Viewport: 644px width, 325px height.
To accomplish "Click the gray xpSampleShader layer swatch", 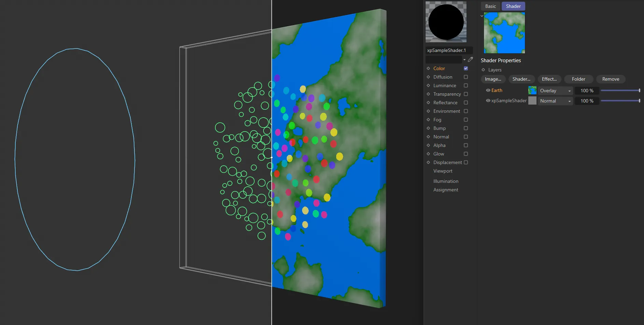I will [532, 100].
